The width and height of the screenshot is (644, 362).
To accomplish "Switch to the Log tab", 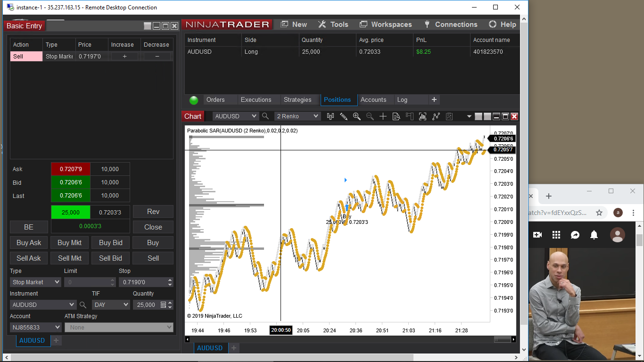I will (x=402, y=100).
